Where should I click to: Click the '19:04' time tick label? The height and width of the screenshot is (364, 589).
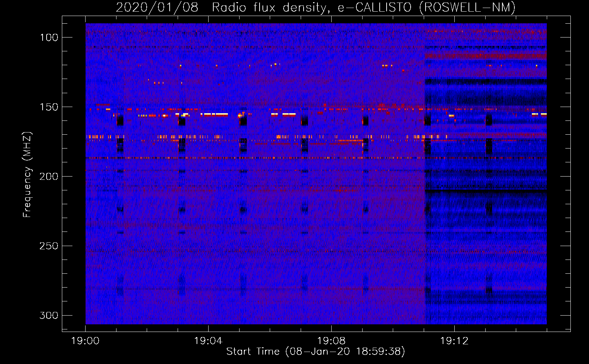[208, 341]
